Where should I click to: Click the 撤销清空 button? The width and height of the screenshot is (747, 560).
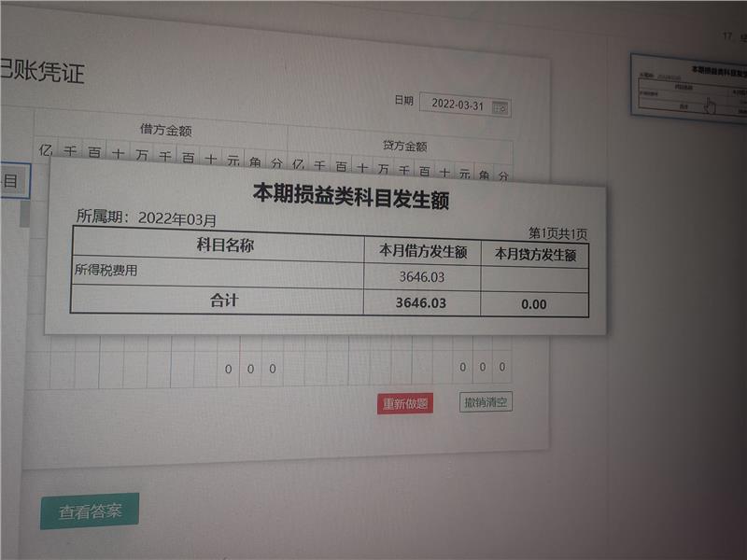click(486, 402)
